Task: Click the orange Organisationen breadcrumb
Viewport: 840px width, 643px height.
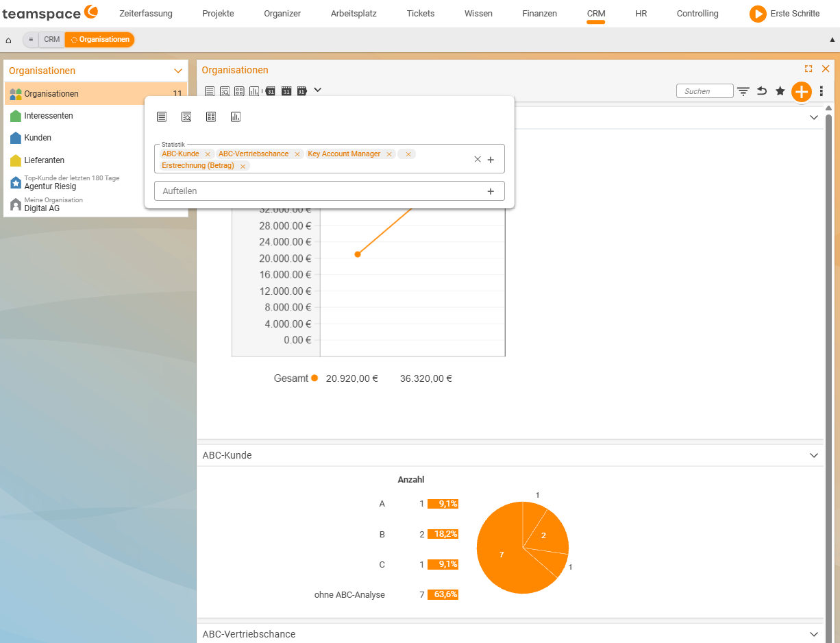Action: tap(100, 40)
